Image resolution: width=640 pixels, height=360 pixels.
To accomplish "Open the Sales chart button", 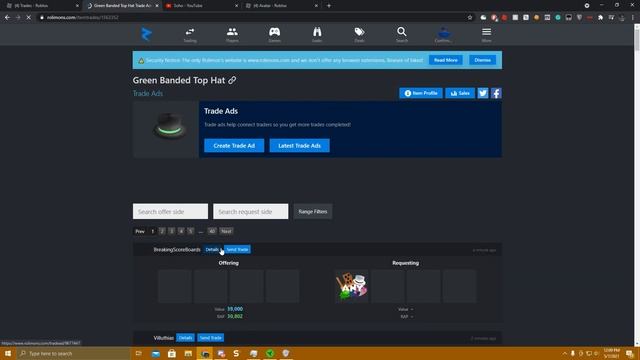I will (x=460, y=93).
